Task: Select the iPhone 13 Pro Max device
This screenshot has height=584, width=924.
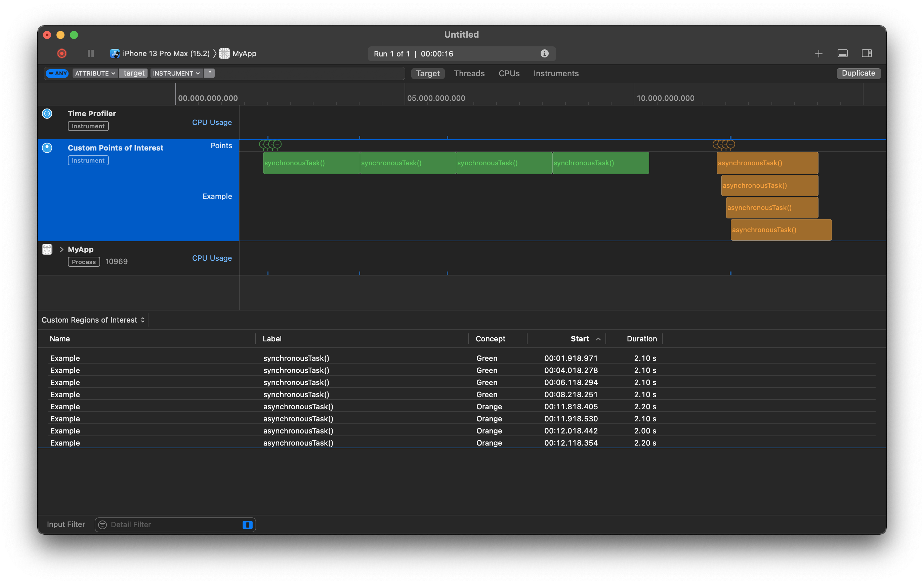Action: pos(160,54)
